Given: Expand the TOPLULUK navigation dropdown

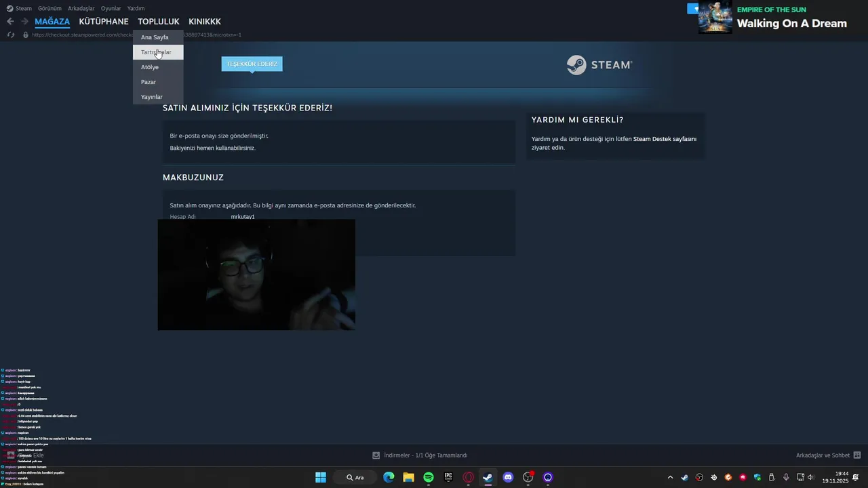Looking at the screenshot, I should tap(159, 22).
